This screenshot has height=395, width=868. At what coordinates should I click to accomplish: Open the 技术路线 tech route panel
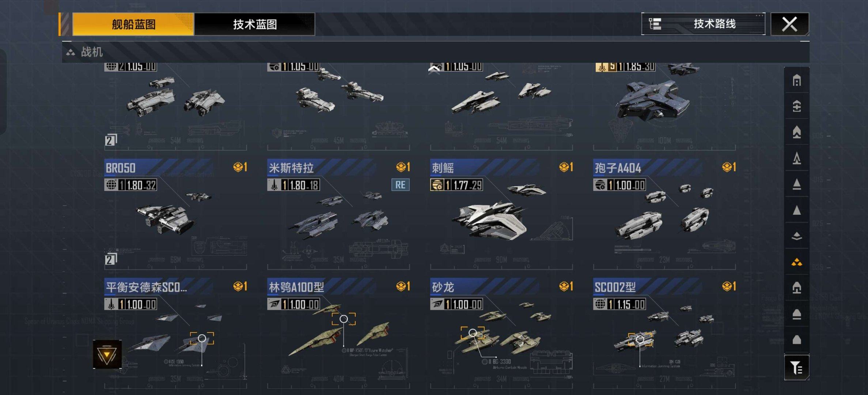click(703, 24)
